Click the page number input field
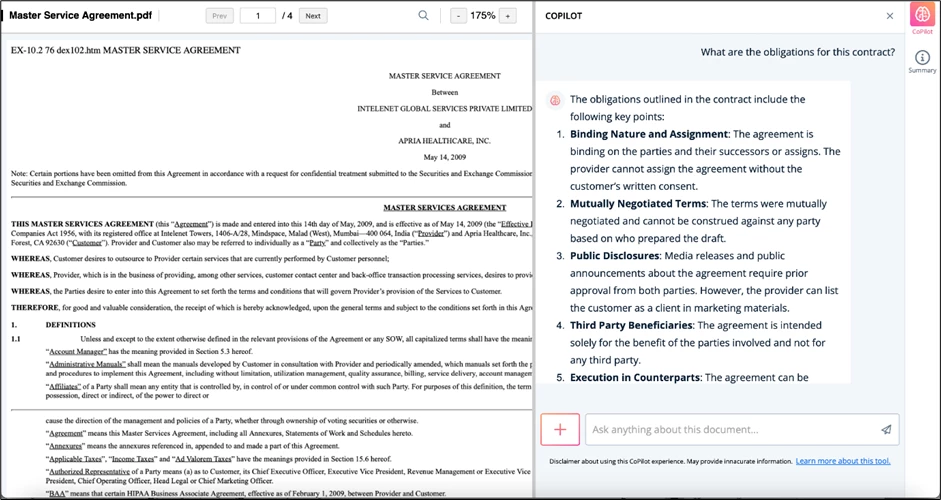The image size is (941, 500). point(258,16)
